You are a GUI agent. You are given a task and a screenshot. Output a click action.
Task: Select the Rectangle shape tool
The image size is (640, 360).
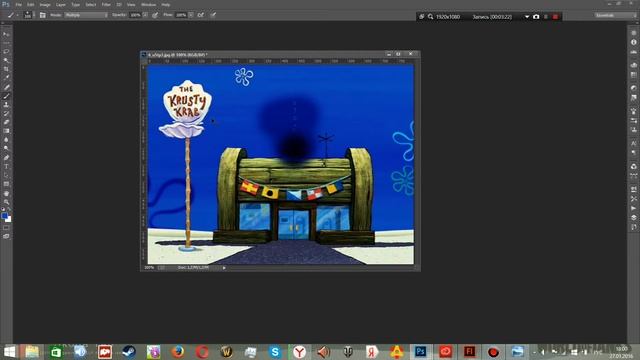click(x=6, y=184)
